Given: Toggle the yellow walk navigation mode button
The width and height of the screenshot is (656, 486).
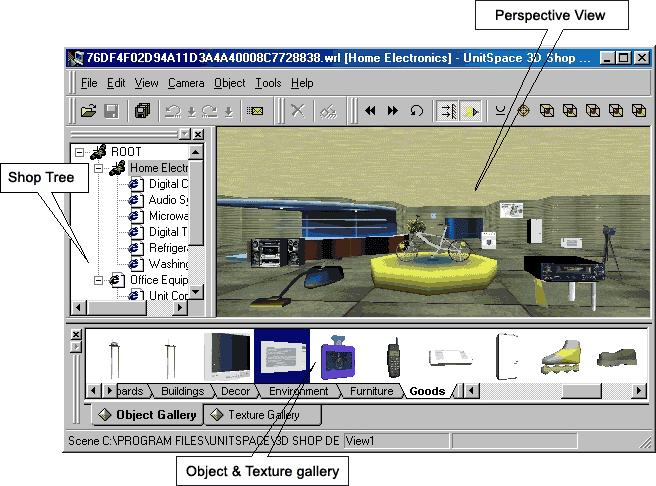Looking at the screenshot, I should click(471, 111).
